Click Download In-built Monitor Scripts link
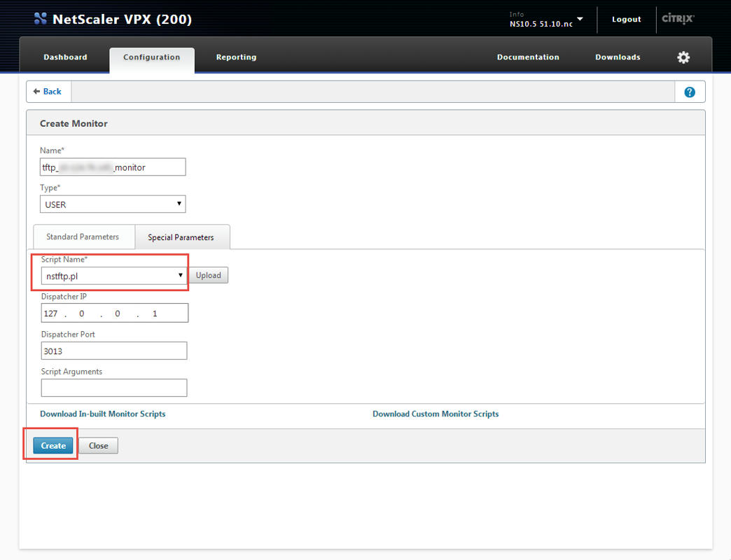 pyautogui.click(x=103, y=414)
